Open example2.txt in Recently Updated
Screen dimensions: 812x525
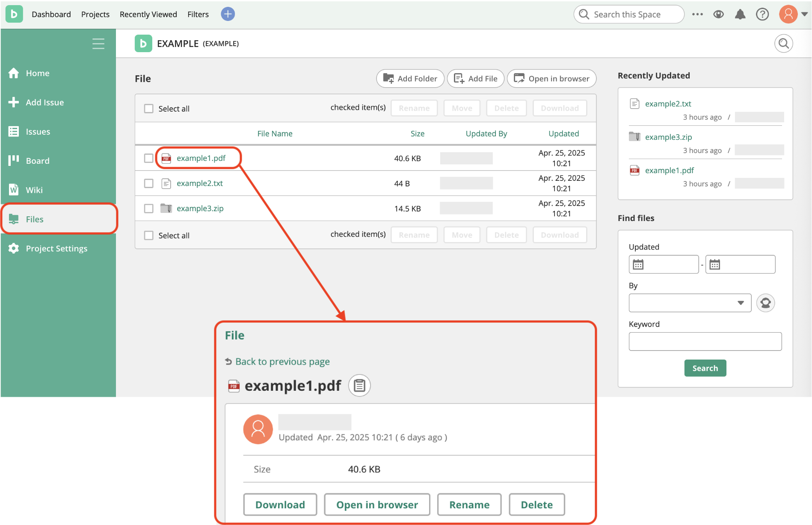[668, 104]
